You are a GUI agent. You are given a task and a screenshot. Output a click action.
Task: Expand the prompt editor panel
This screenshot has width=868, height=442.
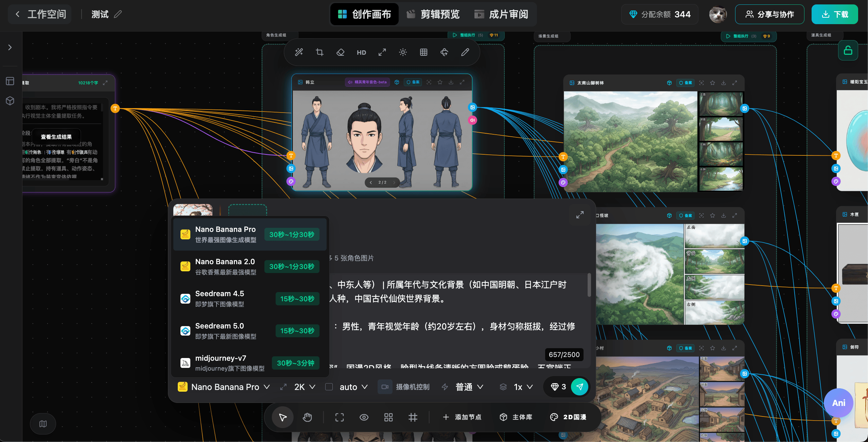tap(580, 215)
